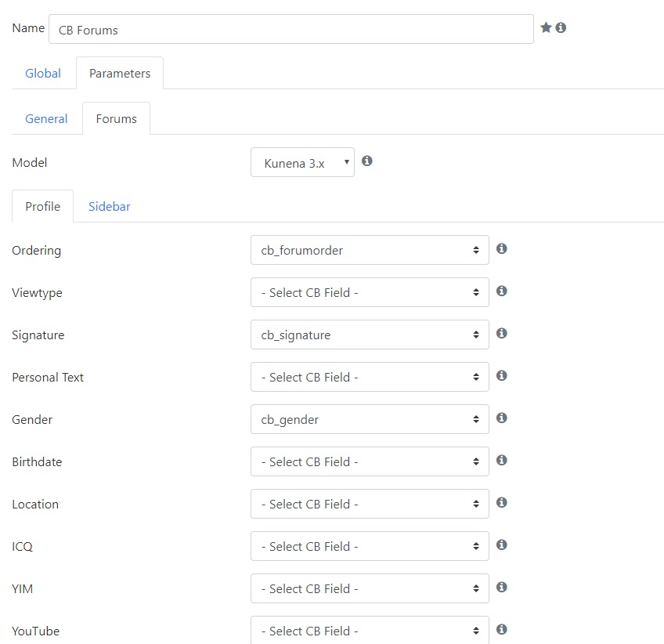This screenshot has width=664, height=644.
Task: Show info tooltip for Model setting
Action: tap(366, 161)
